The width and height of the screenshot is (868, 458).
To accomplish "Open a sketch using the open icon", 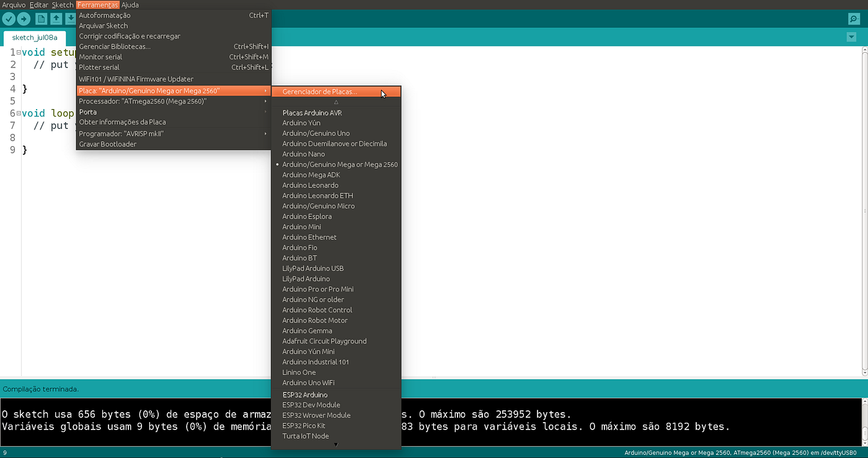I will coord(55,19).
